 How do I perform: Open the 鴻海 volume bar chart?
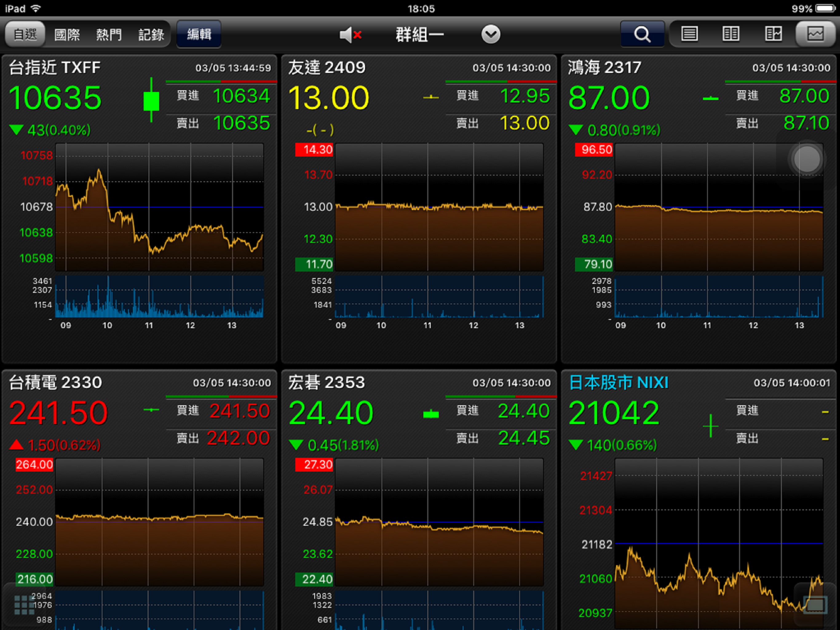[x=719, y=297]
